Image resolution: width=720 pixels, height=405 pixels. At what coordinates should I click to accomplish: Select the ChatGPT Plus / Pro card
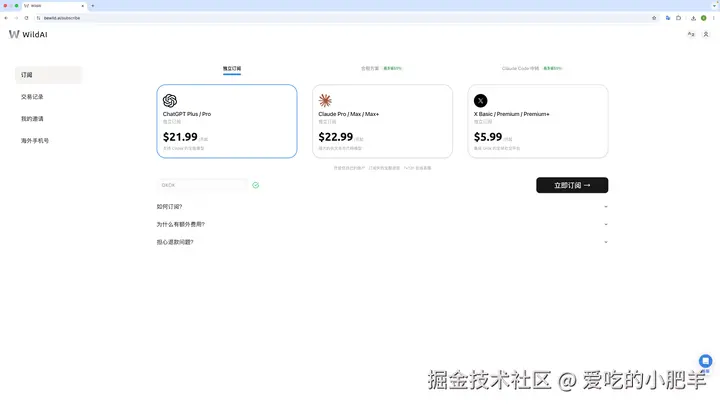coord(227,121)
